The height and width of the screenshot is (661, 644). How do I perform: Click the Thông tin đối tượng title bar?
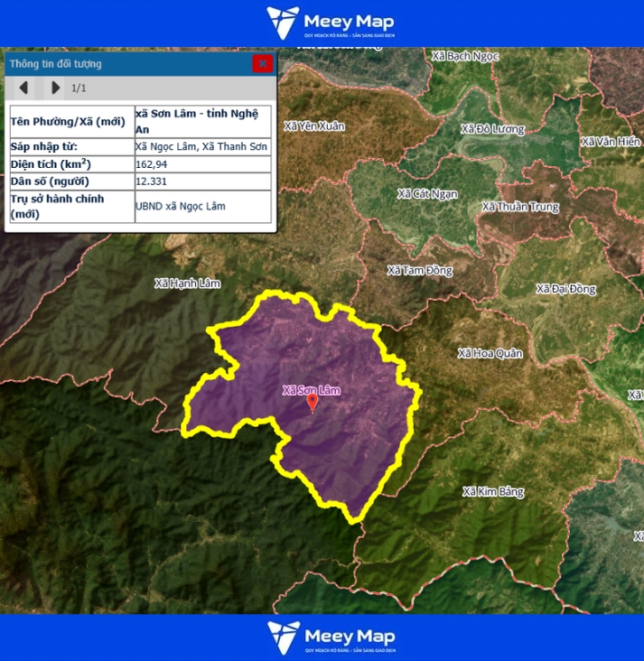click(126, 63)
